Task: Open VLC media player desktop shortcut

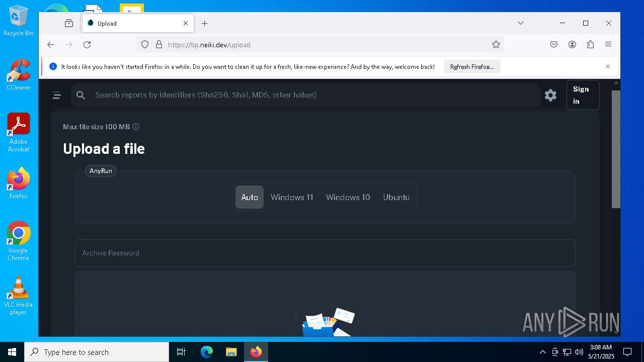Action: pos(19,296)
